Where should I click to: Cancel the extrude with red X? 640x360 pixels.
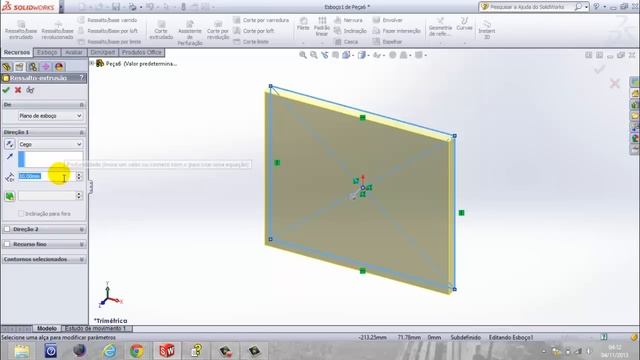18,90
